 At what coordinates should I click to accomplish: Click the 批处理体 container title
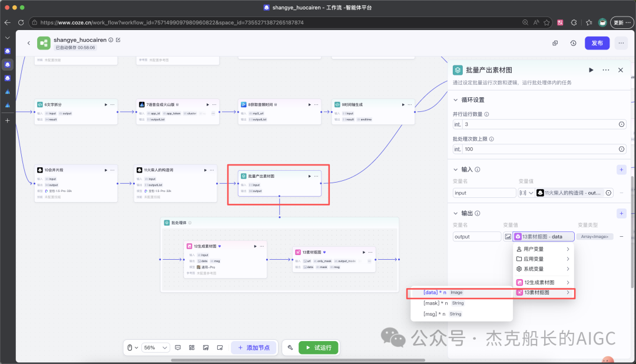click(x=179, y=223)
